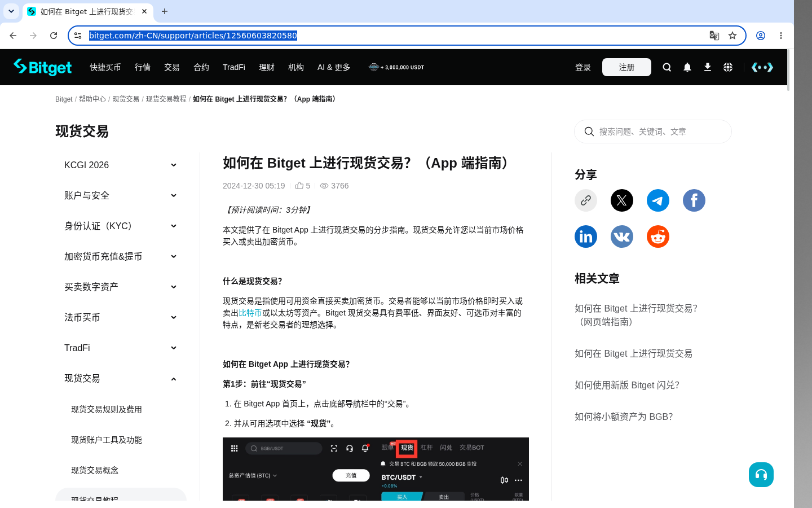Like the article with thumbs-up icon
This screenshot has height=508, width=812.
299,186
